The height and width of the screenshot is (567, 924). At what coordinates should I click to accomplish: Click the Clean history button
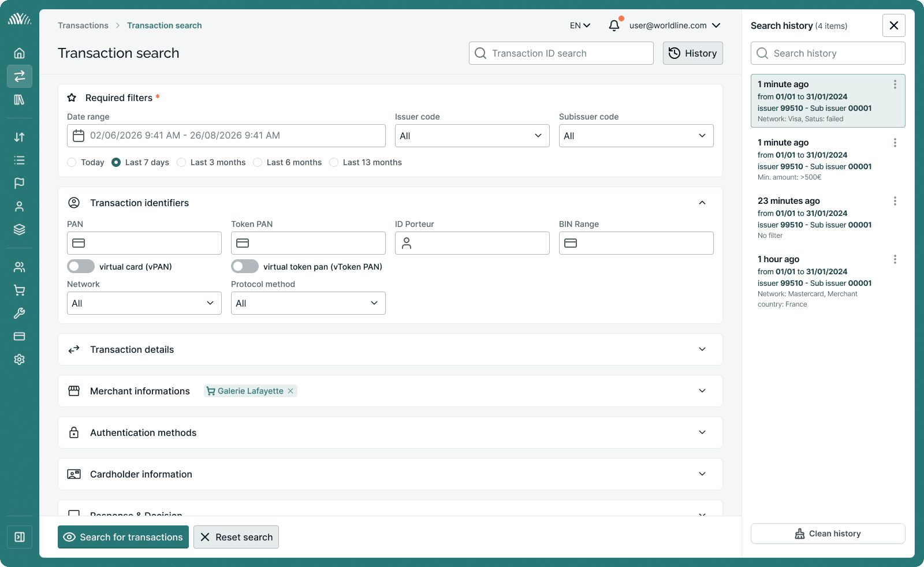[x=828, y=534]
